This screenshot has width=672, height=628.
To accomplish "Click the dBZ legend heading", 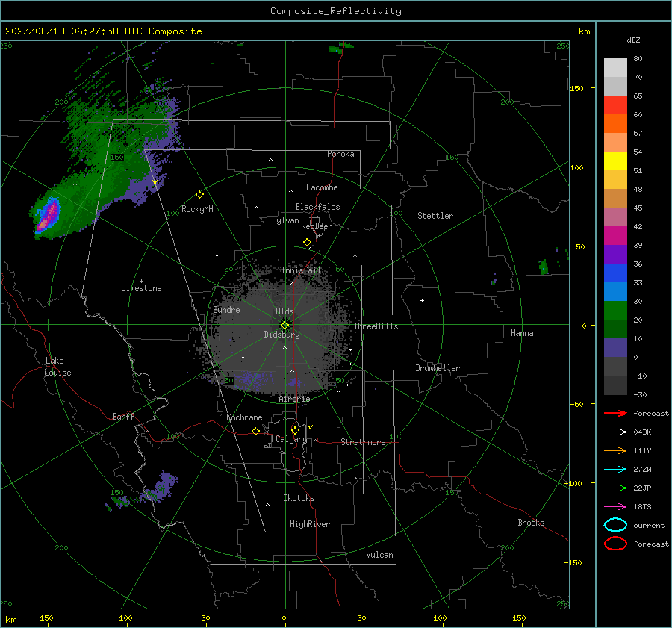I will point(633,40).
